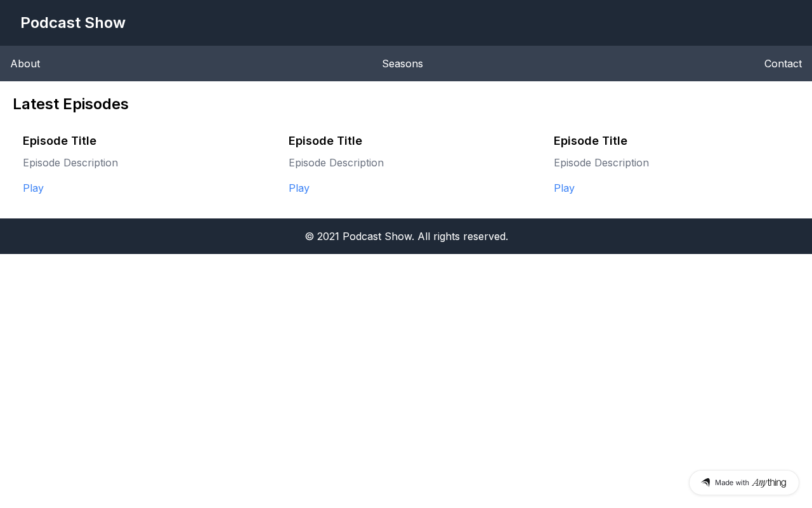Click the footer copyright notice
This screenshot has height=508, width=812.
pos(406,236)
